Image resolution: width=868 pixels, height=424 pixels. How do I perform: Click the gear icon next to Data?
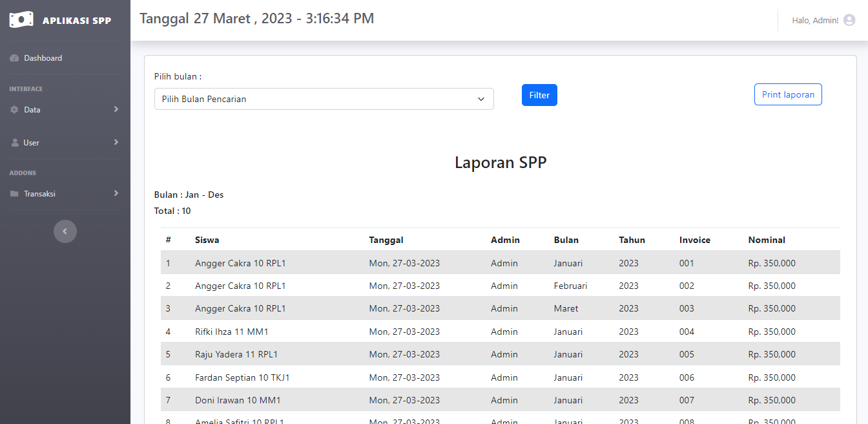point(14,109)
